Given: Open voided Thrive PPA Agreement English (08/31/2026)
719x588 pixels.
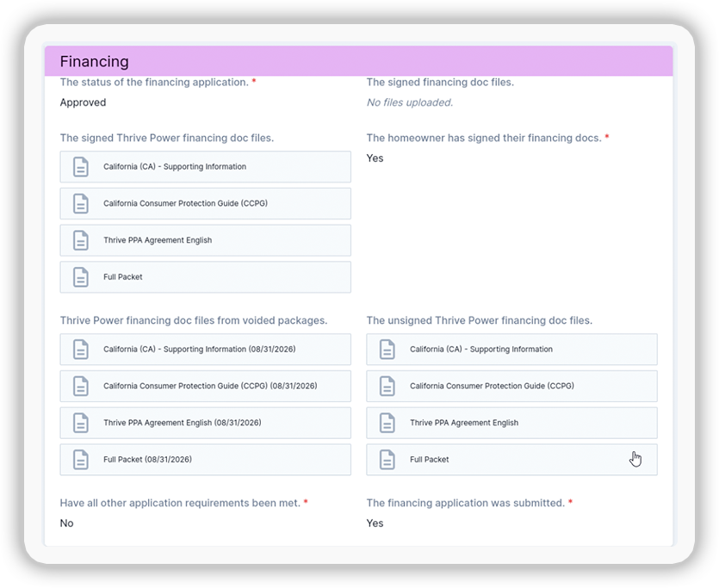Looking at the screenshot, I should [x=206, y=423].
